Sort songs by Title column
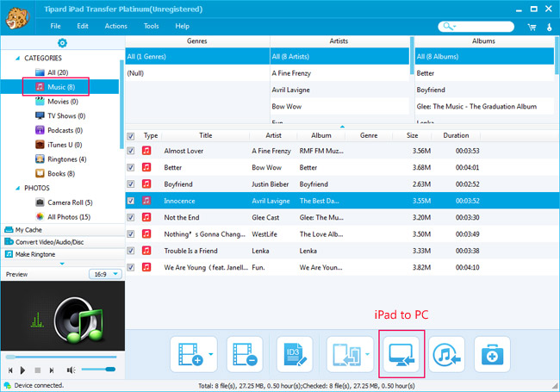 (205, 135)
